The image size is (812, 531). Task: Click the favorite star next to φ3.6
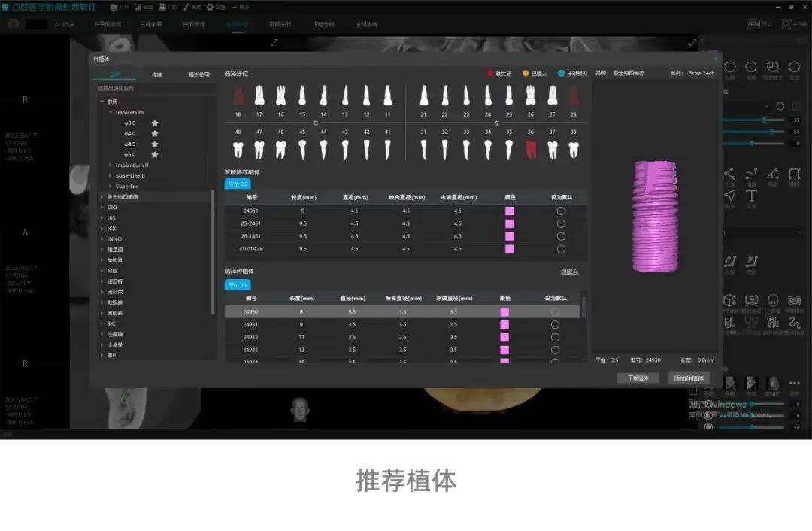coord(155,123)
